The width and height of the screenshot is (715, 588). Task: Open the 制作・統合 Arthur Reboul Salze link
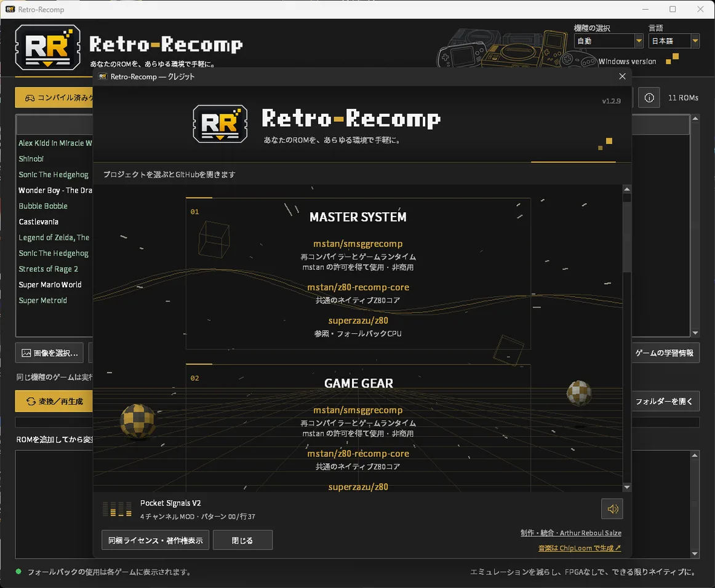click(571, 533)
